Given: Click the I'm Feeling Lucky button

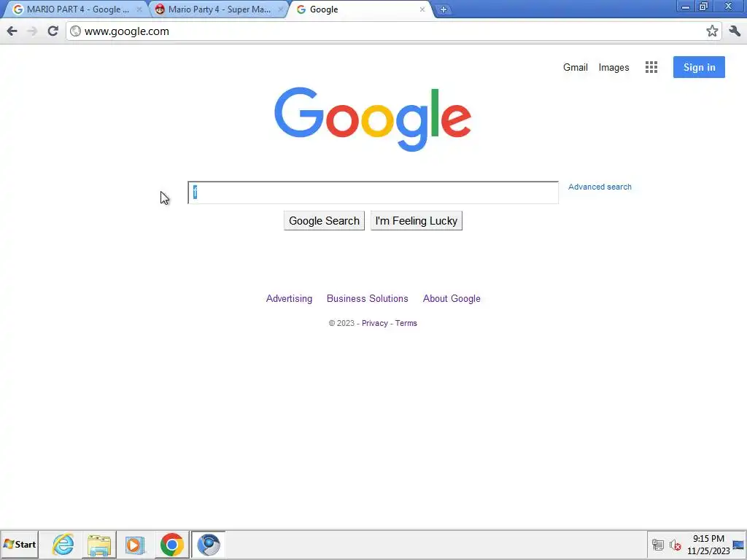Looking at the screenshot, I should coord(417,221).
